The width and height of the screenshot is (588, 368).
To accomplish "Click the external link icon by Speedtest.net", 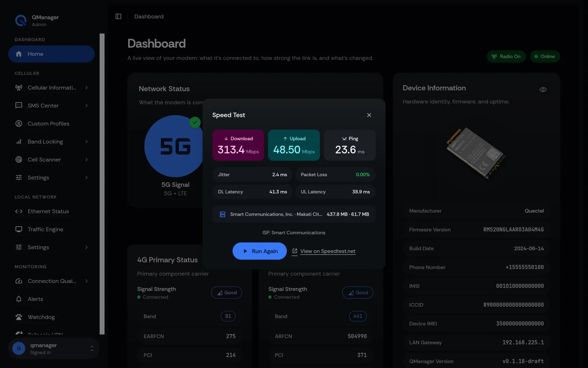I will 295,251.
